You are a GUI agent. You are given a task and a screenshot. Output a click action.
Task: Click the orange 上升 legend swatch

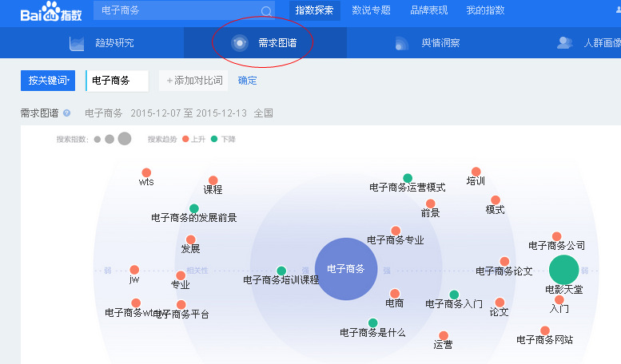pyautogui.click(x=185, y=139)
